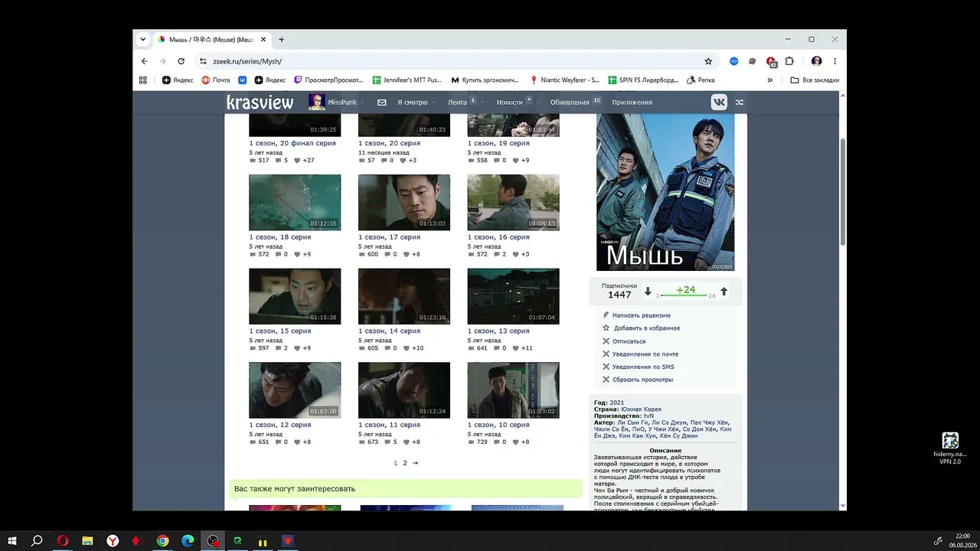980x551 pixels.
Task: Open the messages envelope icon in the krasview header
Action: (x=382, y=103)
